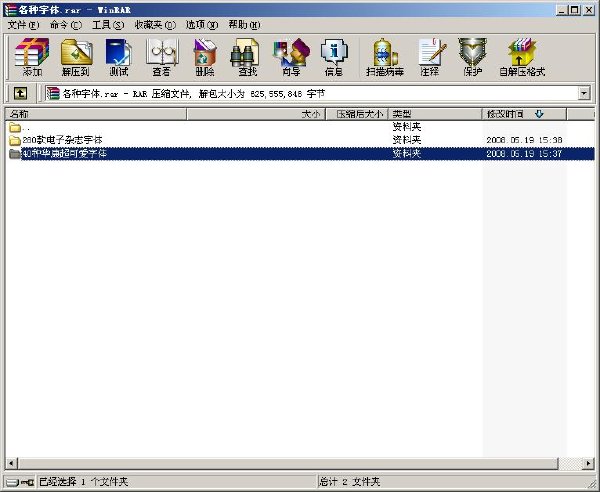Open the 帮助(H) menu
The width and height of the screenshot is (600, 492).
[244, 25]
